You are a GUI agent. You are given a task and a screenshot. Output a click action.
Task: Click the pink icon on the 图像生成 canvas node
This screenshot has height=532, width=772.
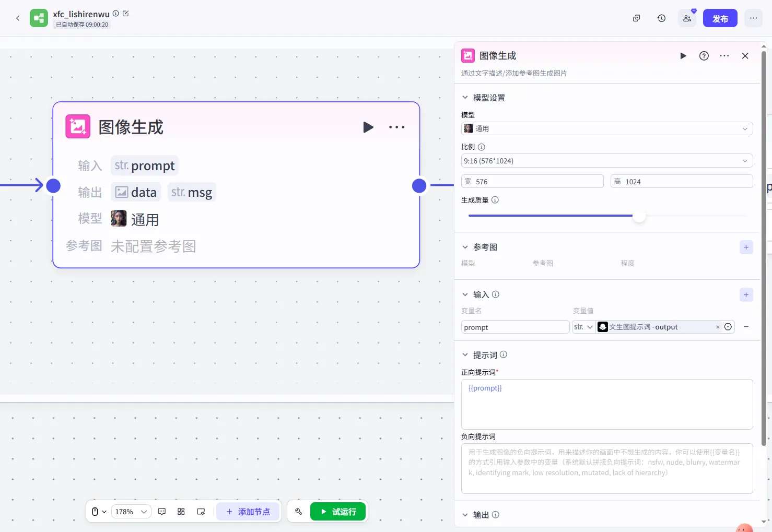[x=78, y=127]
